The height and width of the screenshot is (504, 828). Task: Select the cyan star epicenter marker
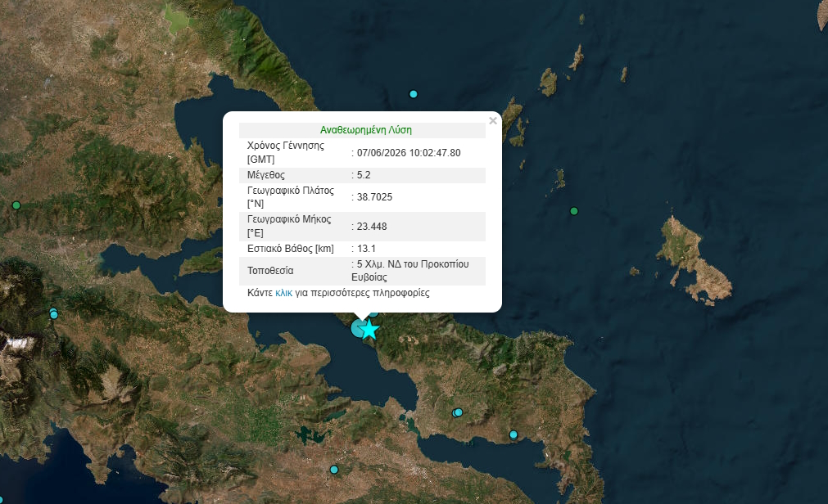(x=369, y=329)
